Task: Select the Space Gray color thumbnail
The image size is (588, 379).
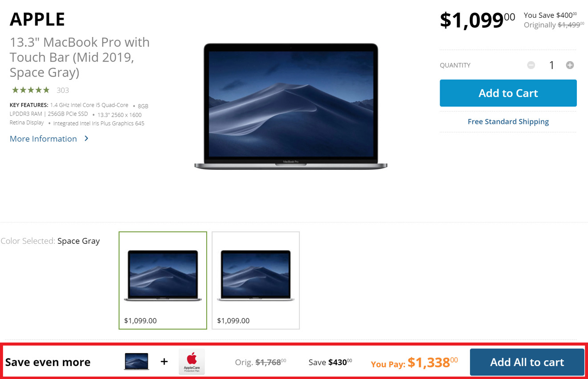Action: 163,280
